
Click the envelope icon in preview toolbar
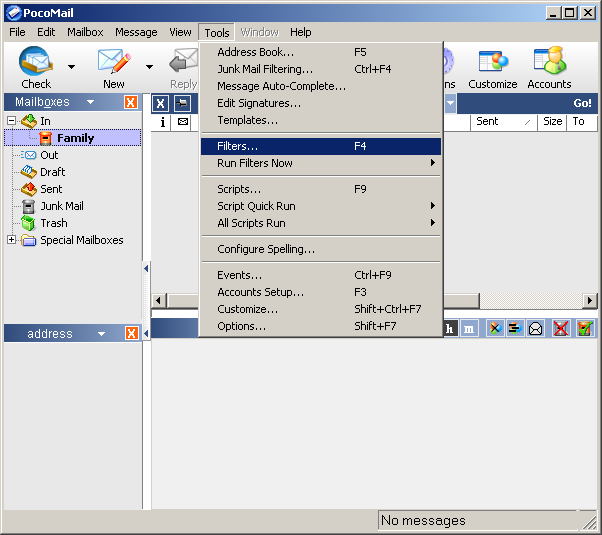(x=535, y=328)
